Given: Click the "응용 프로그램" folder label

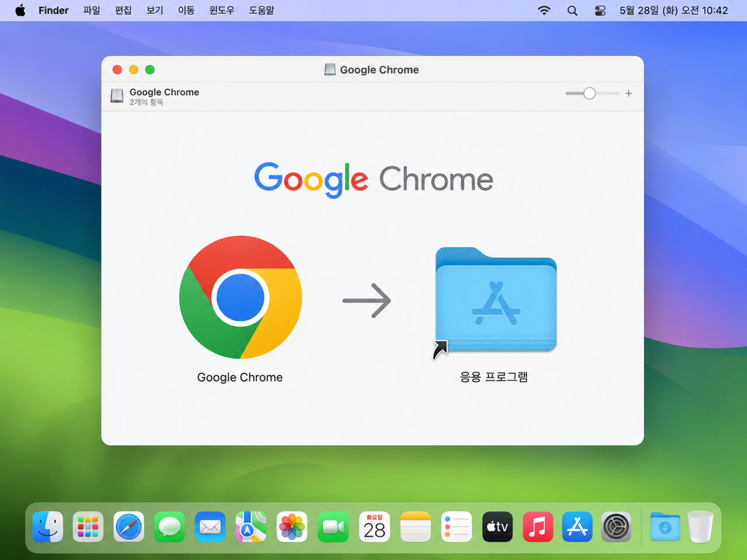Looking at the screenshot, I should coord(494,377).
